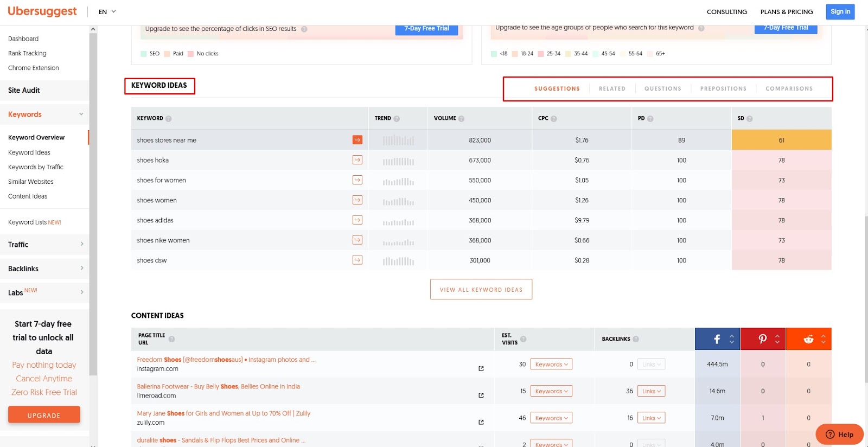
Task: Click help icon beside SEO clicks upgrade notice
Action: point(304,29)
